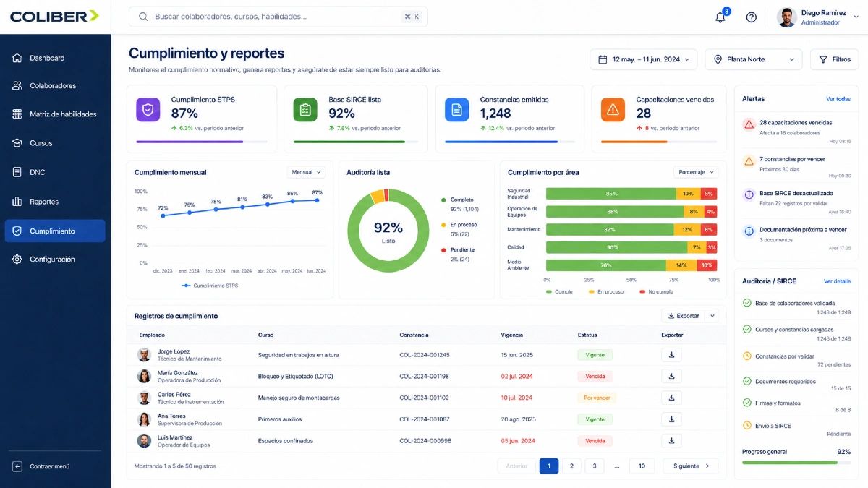This screenshot has width=868, height=488.
Task: Open the notifications bell icon
Action: tap(720, 17)
